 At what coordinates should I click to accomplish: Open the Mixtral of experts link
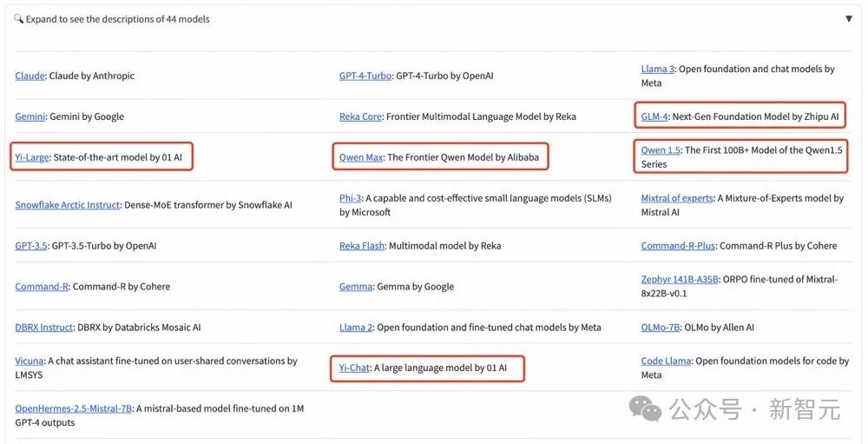coord(677,198)
